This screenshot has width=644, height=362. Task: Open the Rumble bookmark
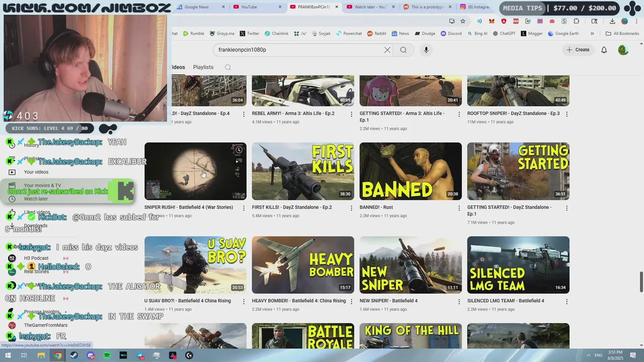coord(194,34)
